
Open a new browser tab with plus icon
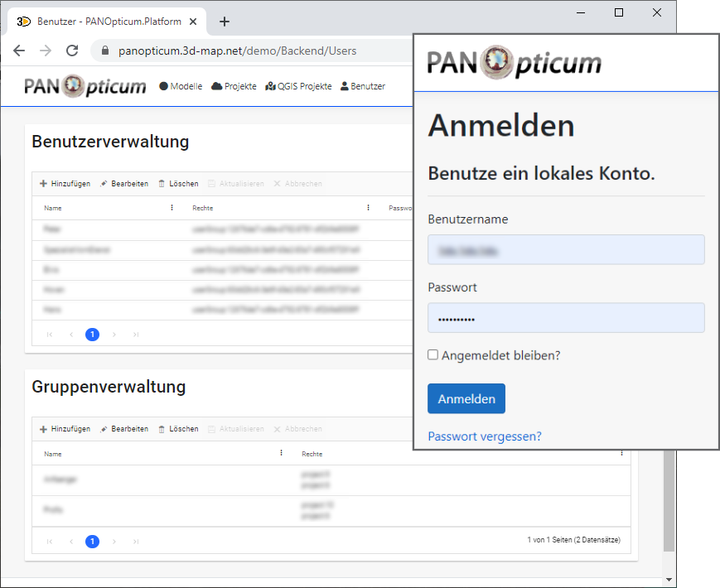[224, 22]
